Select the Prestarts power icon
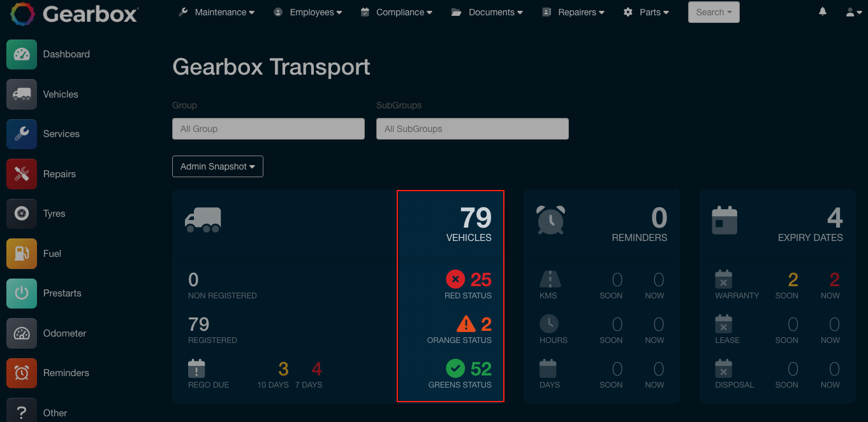The height and width of the screenshot is (422, 868). 22,293
